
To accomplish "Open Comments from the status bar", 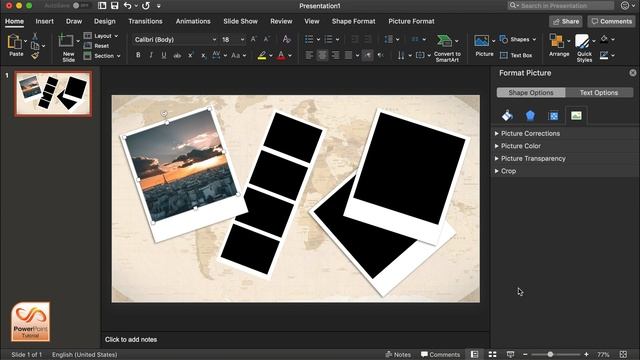I will (x=440, y=354).
